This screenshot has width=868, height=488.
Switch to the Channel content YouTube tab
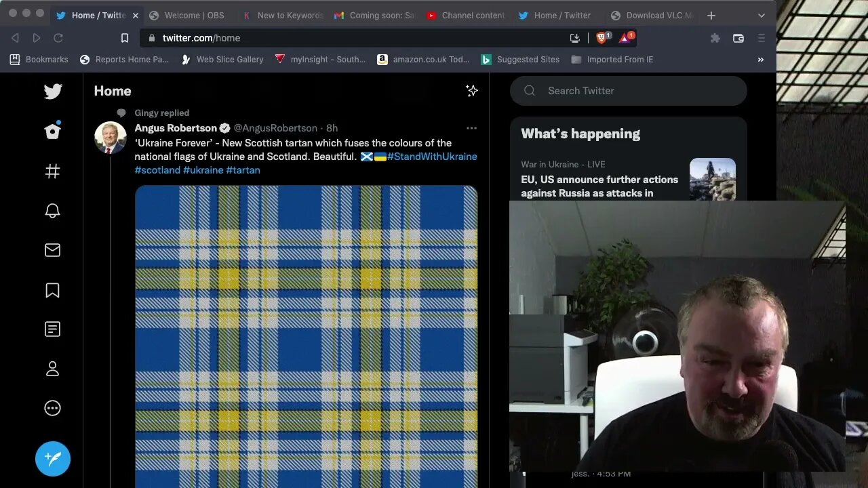467,15
